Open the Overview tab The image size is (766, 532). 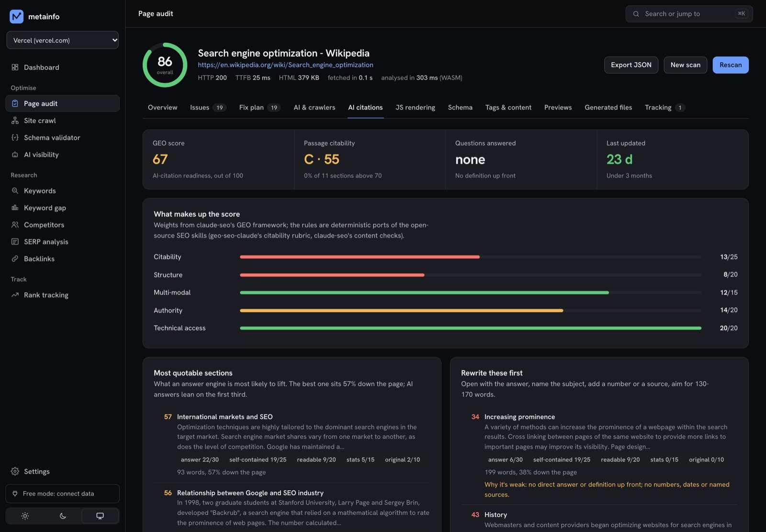162,107
